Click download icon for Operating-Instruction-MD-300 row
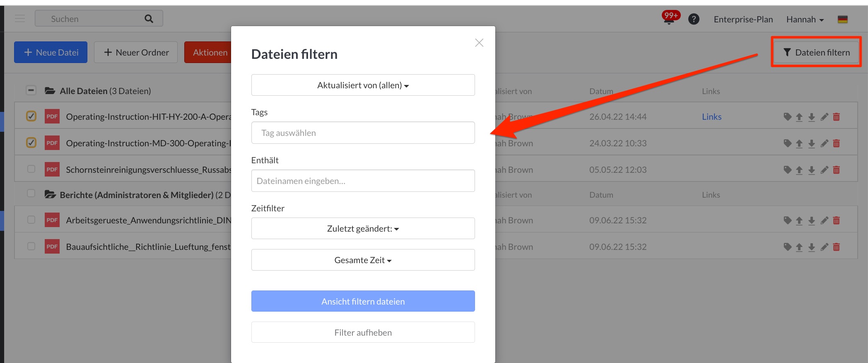The height and width of the screenshot is (363, 868). [812, 143]
